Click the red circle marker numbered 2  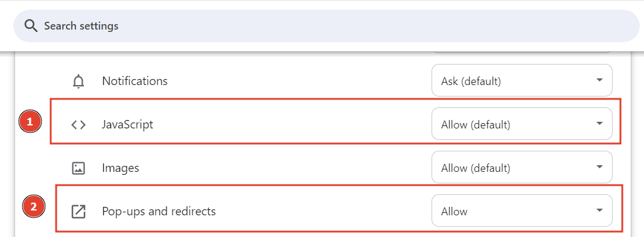click(x=34, y=207)
